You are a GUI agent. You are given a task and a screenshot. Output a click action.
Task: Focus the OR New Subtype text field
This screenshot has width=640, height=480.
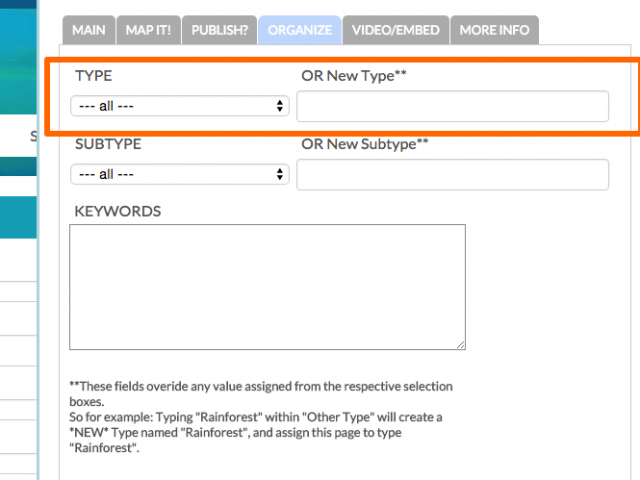point(453,175)
